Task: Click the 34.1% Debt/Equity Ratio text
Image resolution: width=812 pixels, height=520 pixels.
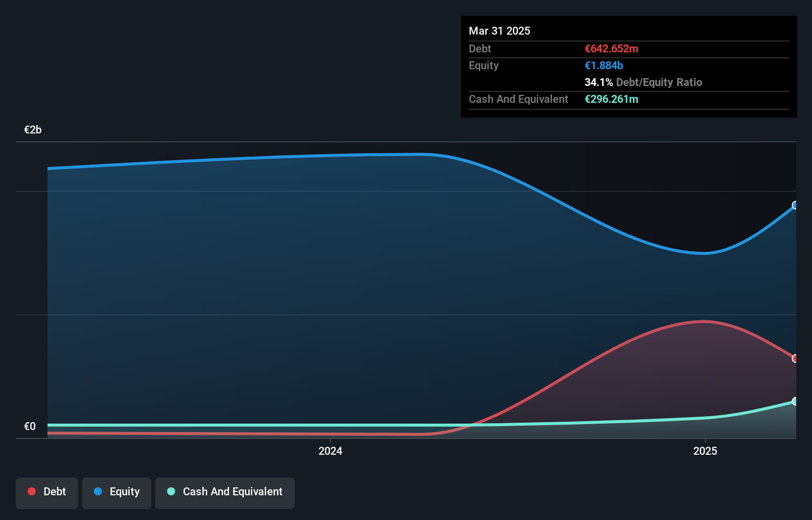Action: (x=643, y=82)
